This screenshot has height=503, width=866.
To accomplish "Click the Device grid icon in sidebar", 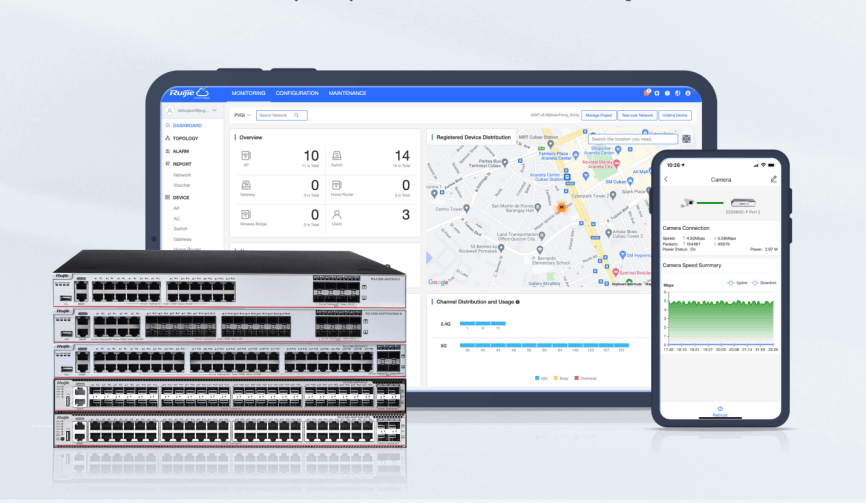I will coord(168,197).
